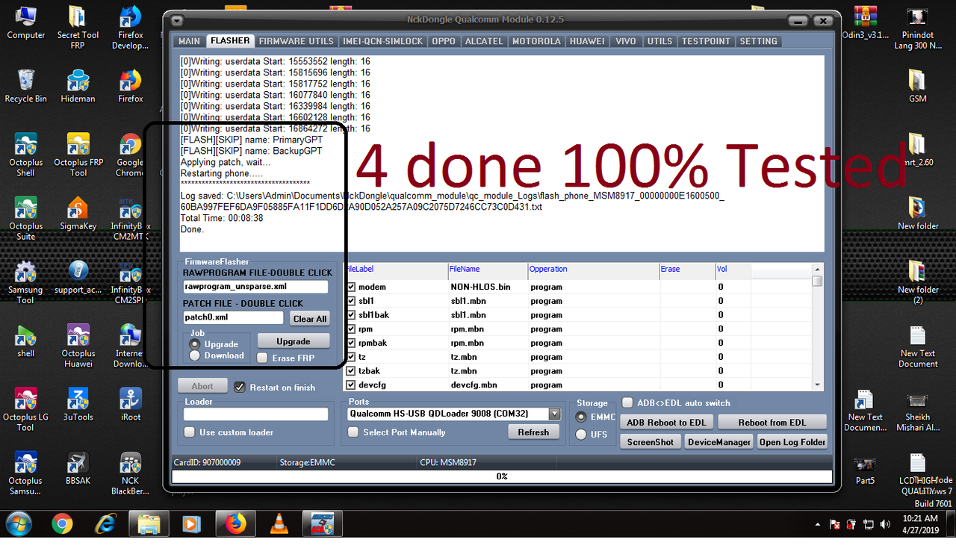Enable Use custom loader checkbox
Screen dimensions: 956x560
tap(190, 432)
